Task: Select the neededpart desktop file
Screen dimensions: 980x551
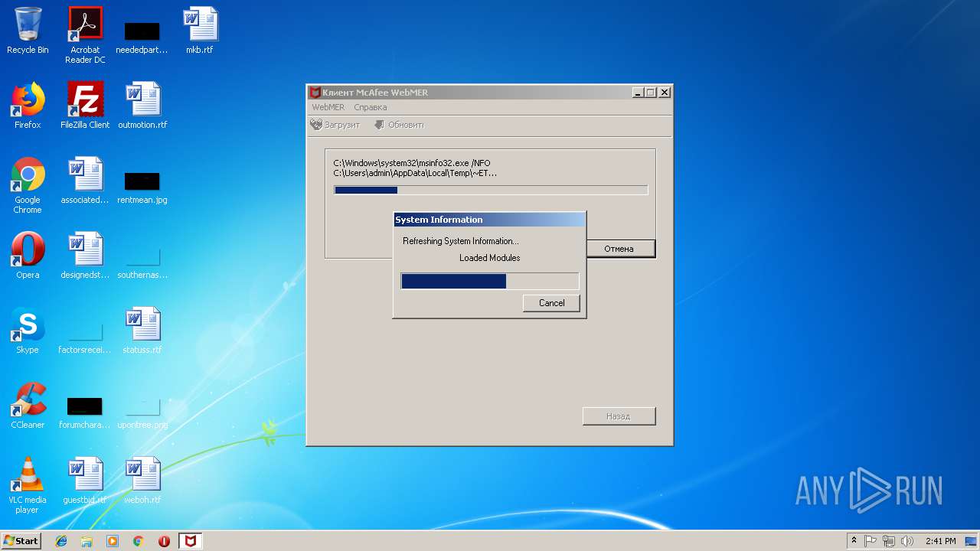Action: click(x=142, y=37)
